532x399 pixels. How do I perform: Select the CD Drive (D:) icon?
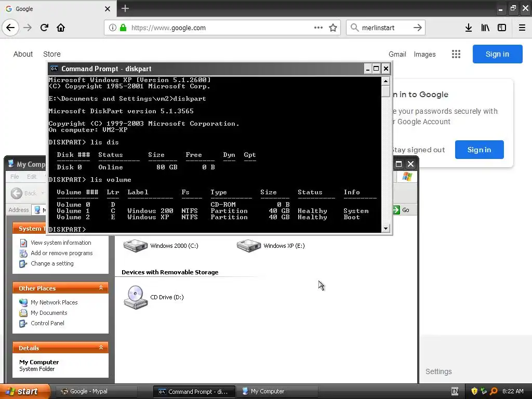tap(154, 297)
